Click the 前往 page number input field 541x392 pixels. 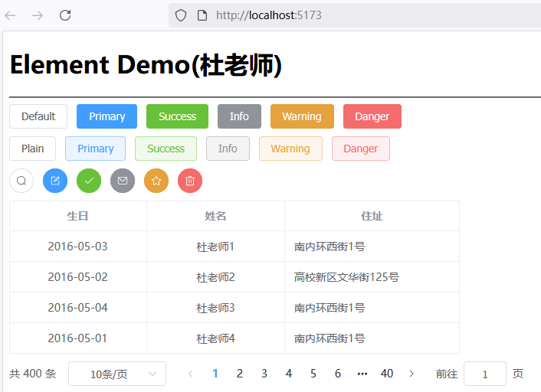tap(485, 374)
